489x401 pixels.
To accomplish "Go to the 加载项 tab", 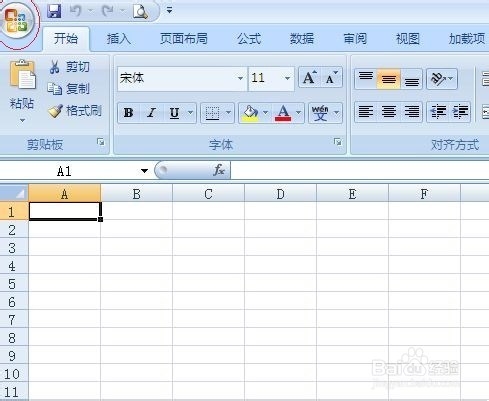I will pyautogui.click(x=467, y=39).
